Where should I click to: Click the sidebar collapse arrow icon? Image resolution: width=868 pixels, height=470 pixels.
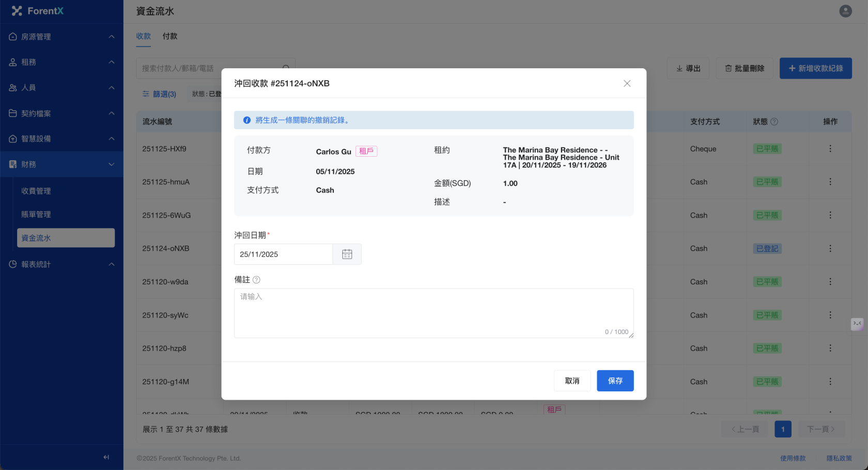[106, 457]
